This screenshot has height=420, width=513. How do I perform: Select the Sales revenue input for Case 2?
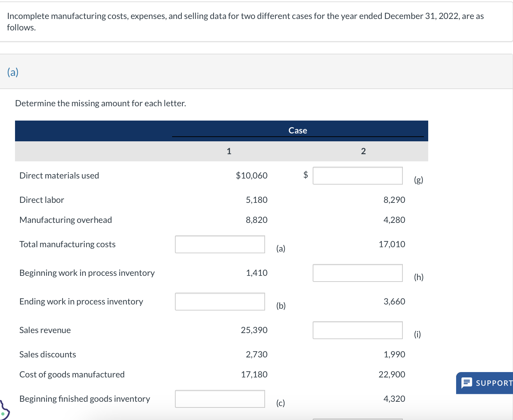[357, 330]
